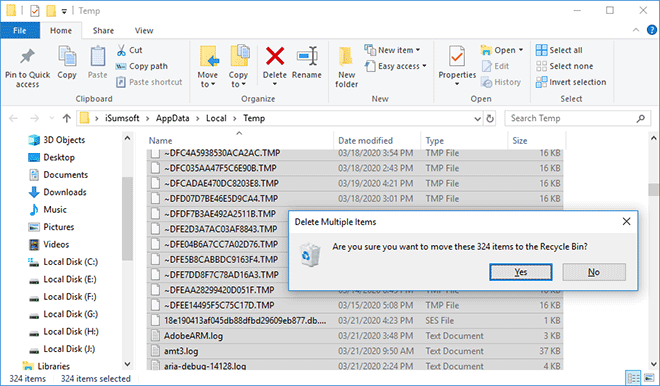The width and height of the screenshot is (660, 386).
Task: Open New item dropdown
Action: [393, 50]
